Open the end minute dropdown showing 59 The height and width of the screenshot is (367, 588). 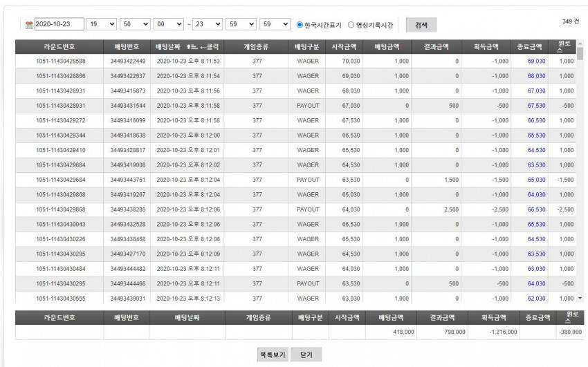click(241, 24)
